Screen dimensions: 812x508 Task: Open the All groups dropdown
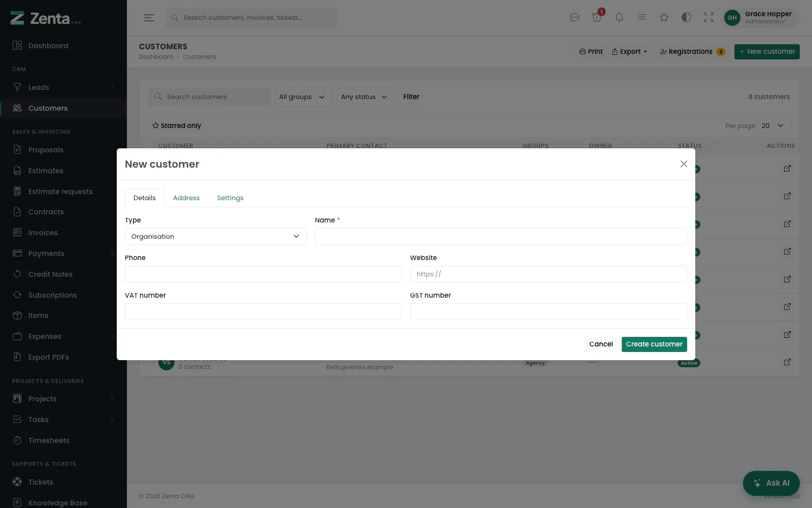(303, 97)
